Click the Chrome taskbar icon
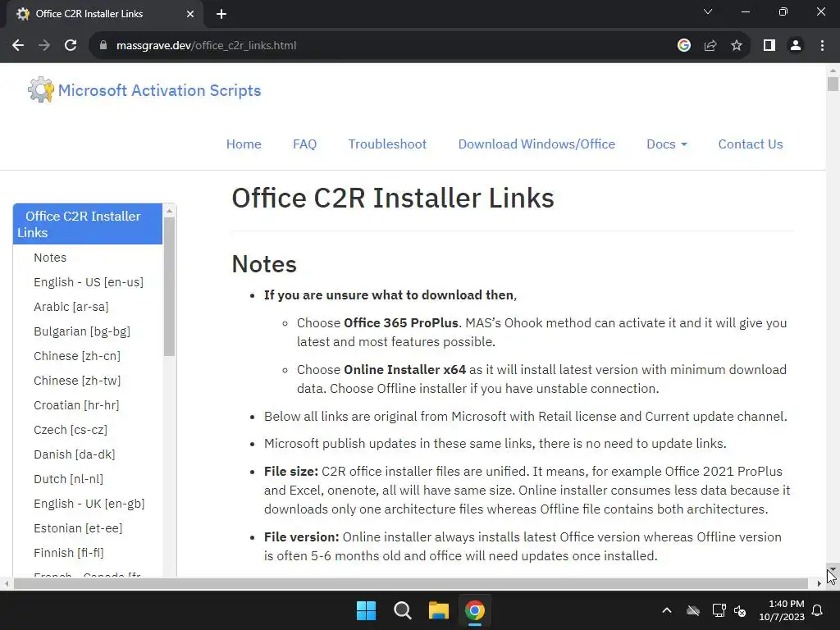The height and width of the screenshot is (630, 840). (475, 610)
